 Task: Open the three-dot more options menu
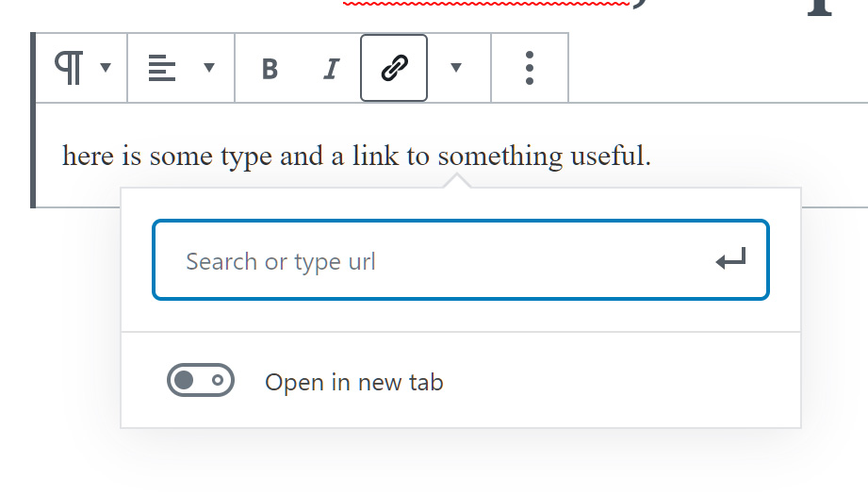[530, 68]
